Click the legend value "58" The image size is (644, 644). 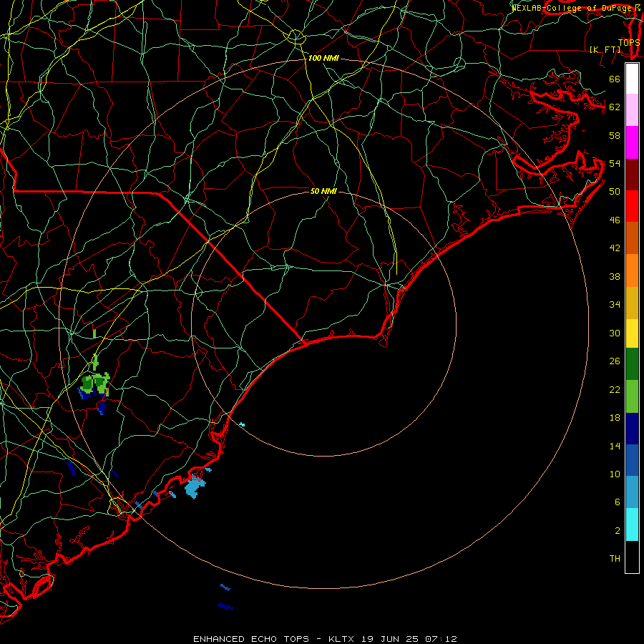[x=615, y=135]
